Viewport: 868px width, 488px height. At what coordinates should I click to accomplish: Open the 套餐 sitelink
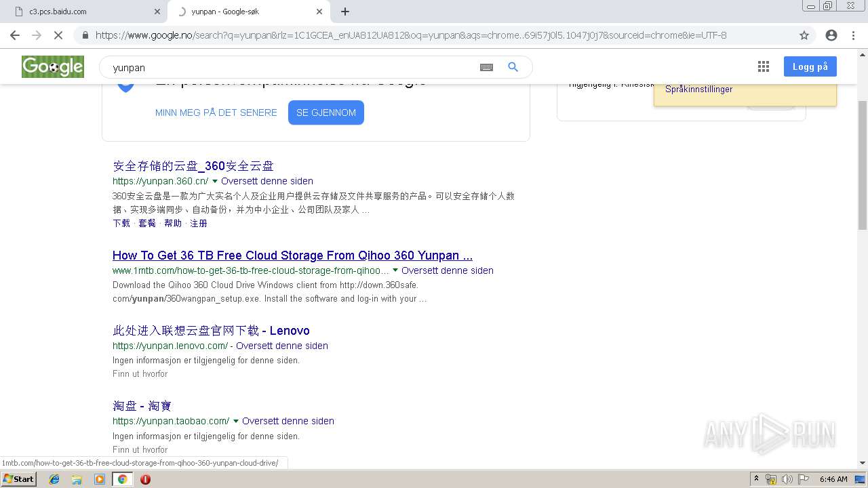(x=147, y=223)
